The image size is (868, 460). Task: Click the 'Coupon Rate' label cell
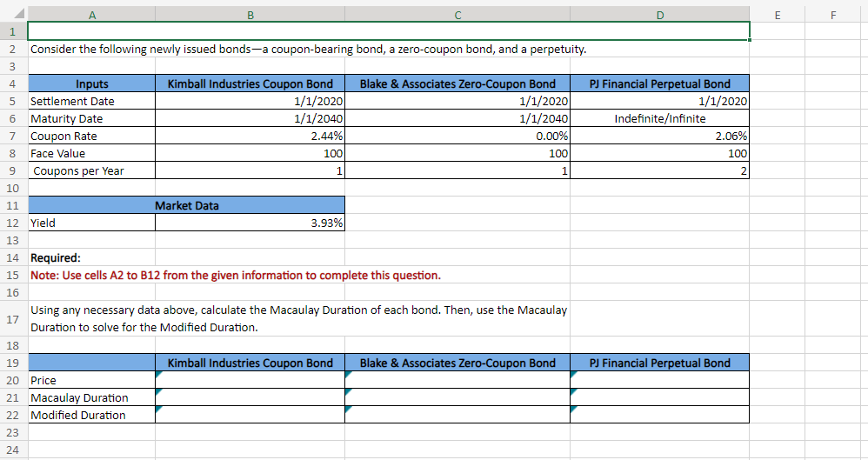tap(92, 136)
